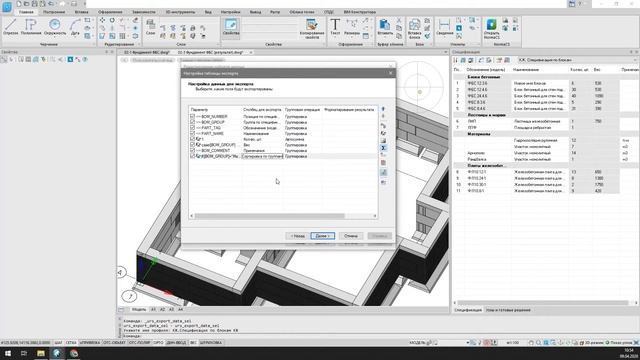Switch to the 3D-инструменты ribbon tab
This screenshot has width=640, height=360.
point(180,12)
